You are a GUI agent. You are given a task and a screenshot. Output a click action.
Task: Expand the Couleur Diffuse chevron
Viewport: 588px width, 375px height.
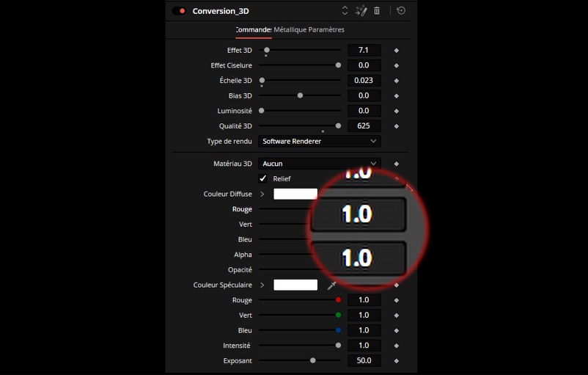[262, 194]
